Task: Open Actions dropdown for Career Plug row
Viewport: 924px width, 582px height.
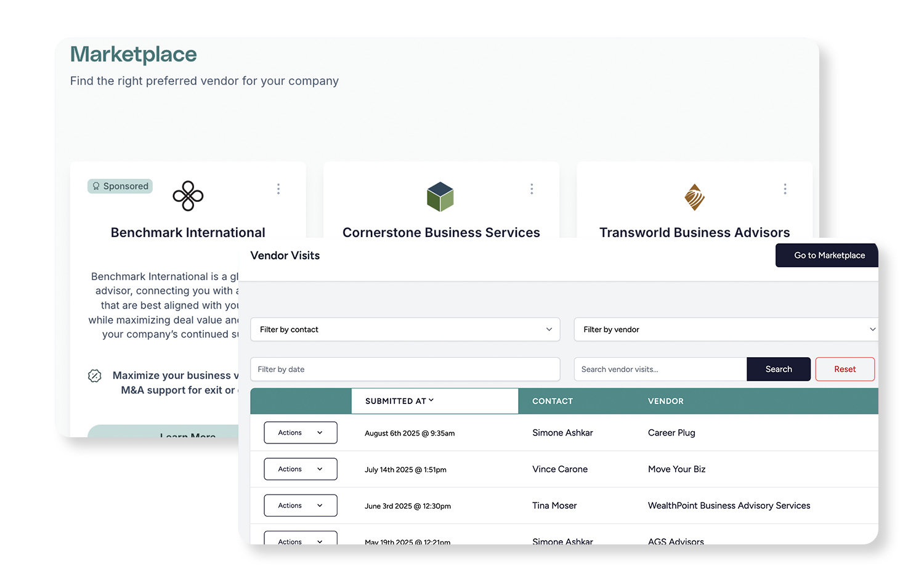Action: 300,433
